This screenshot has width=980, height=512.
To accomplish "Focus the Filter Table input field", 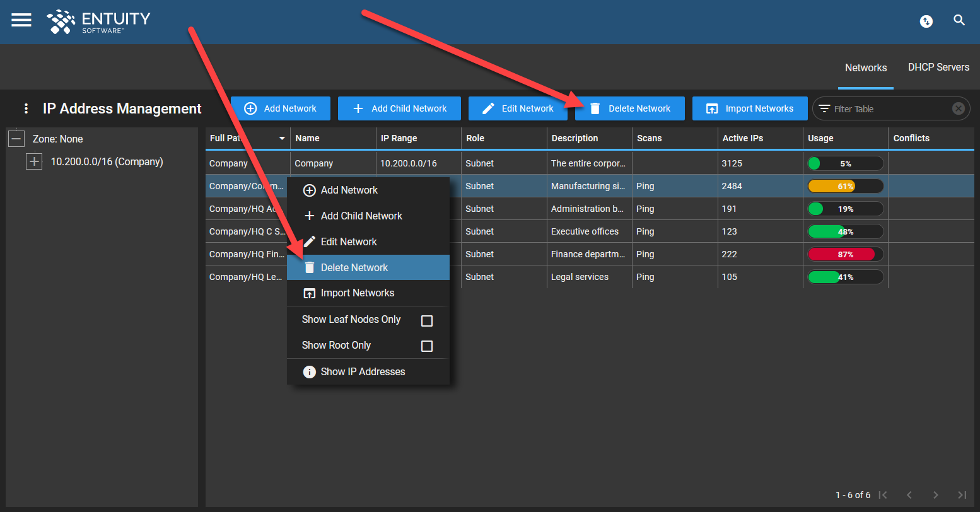I will coord(890,108).
